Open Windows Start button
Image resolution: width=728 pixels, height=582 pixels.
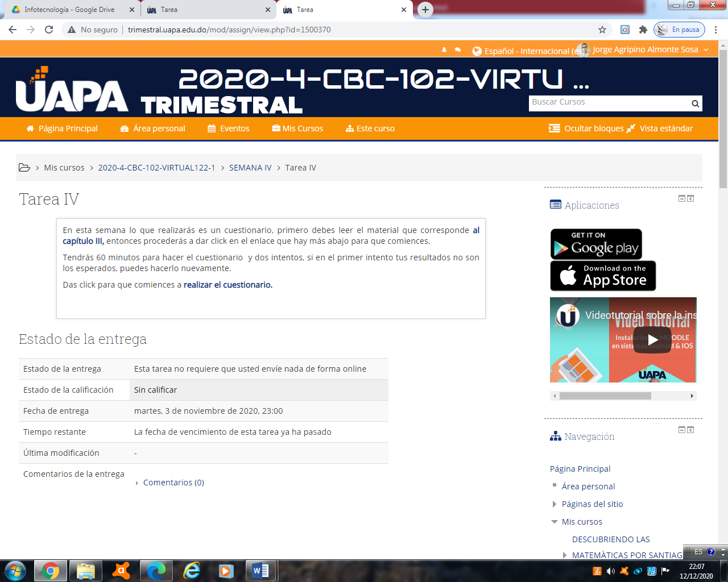[15, 571]
